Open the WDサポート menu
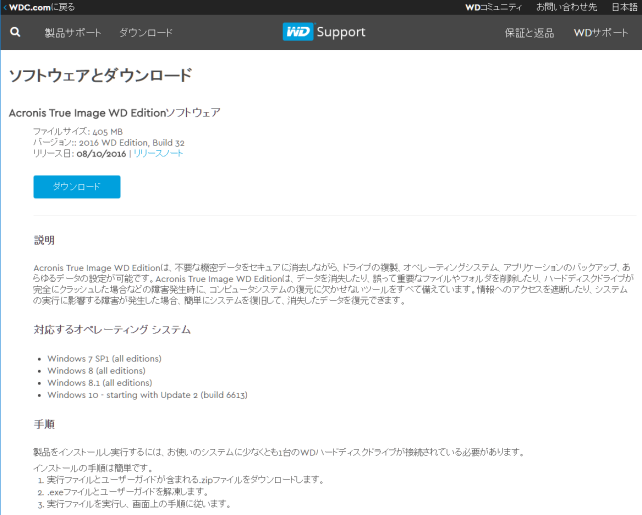The image size is (642, 515). pyautogui.click(x=601, y=33)
